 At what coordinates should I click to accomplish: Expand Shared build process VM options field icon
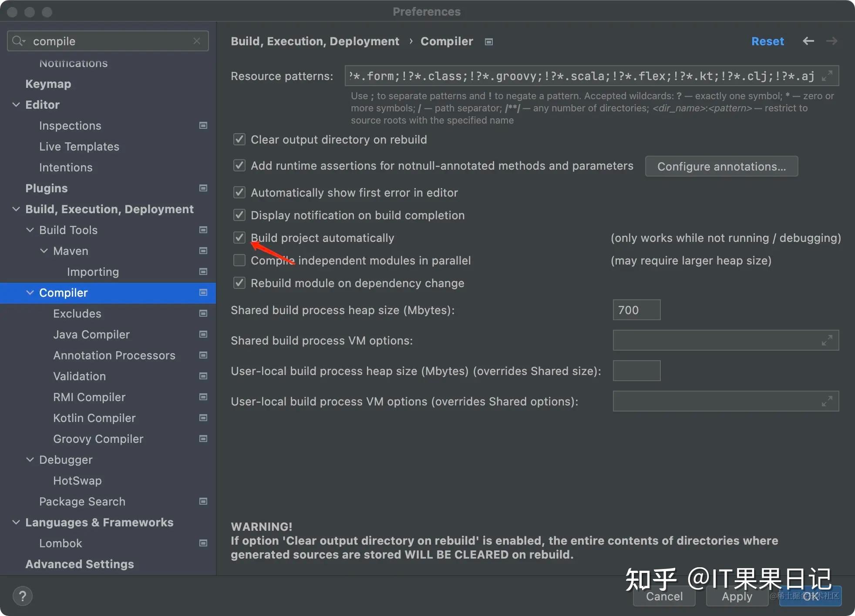pos(828,340)
